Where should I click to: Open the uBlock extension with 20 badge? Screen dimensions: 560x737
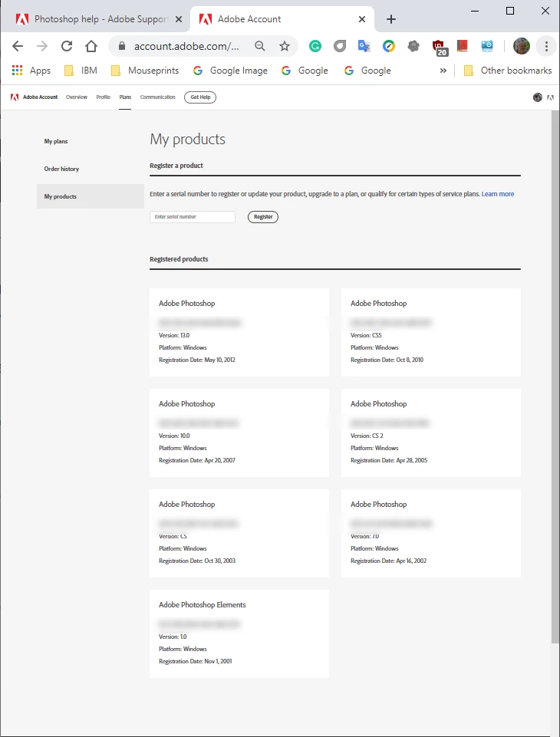(x=439, y=47)
